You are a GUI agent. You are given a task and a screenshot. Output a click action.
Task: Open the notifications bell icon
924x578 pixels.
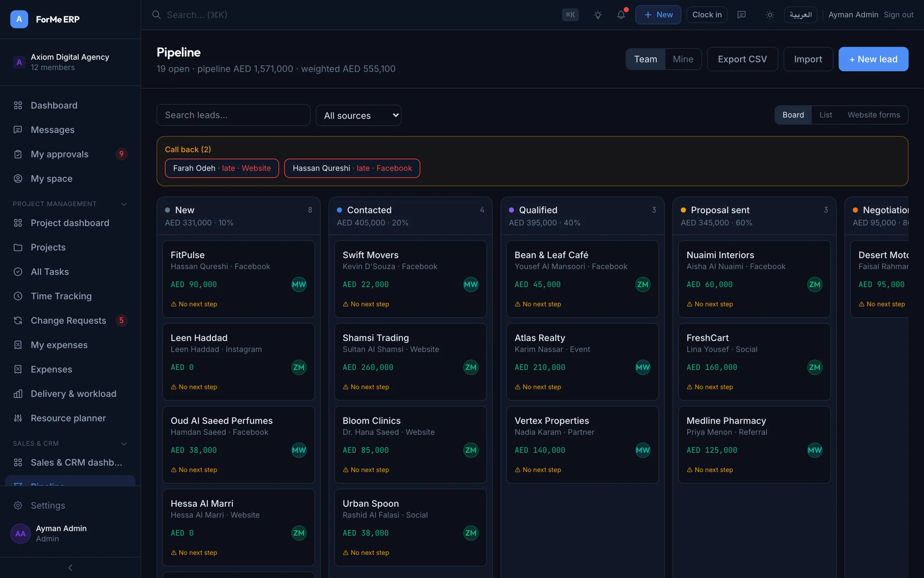point(621,15)
